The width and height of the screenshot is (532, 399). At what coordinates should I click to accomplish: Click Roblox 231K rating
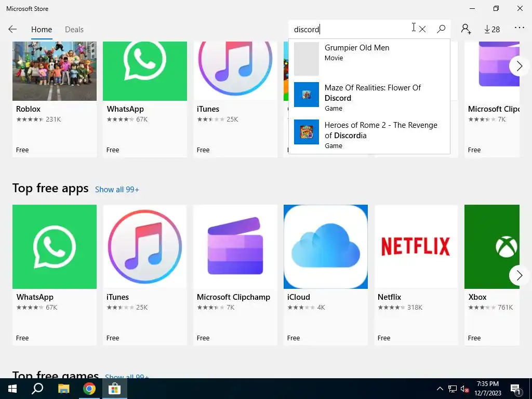pyautogui.click(x=38, y=119)
